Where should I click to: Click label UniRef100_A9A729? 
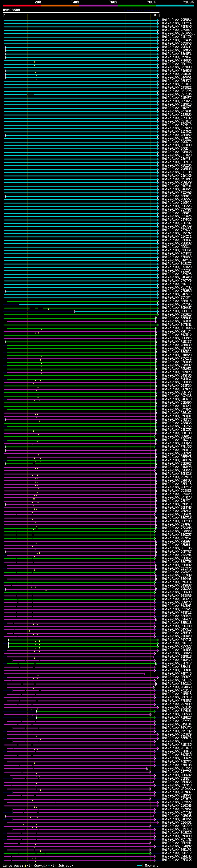177,826
